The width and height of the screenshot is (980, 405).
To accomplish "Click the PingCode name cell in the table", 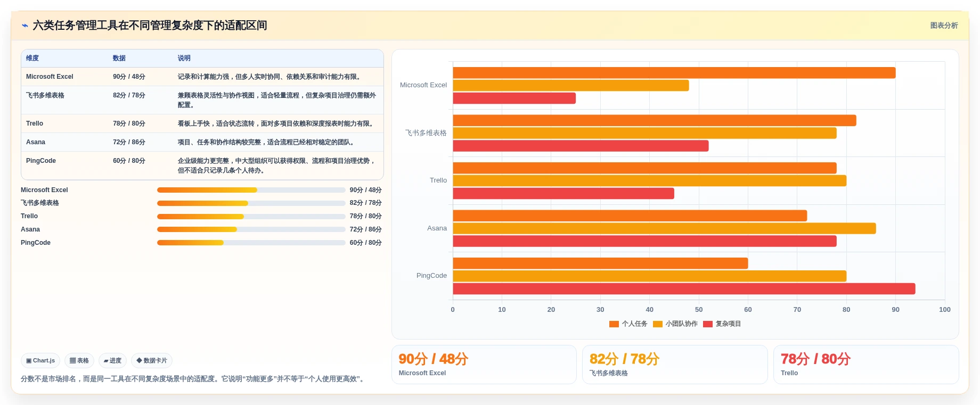I will [x=41, y=161].
